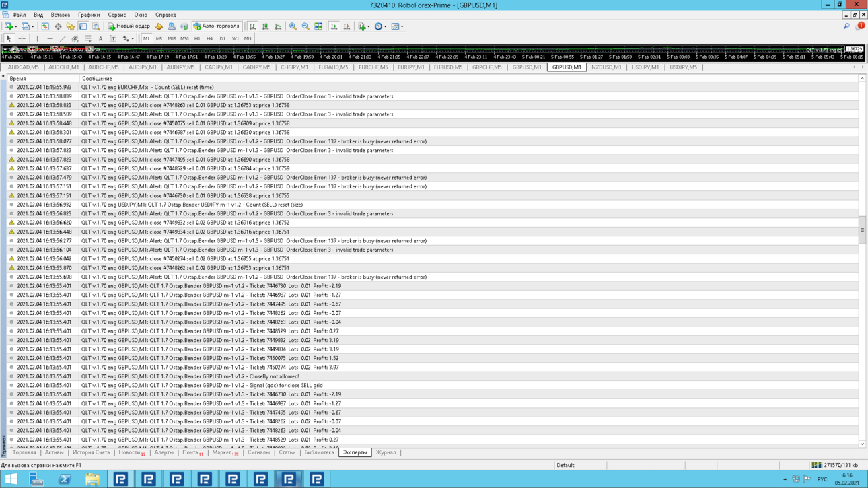
Task: Open the Файл menu
Action: coord(19,15)
